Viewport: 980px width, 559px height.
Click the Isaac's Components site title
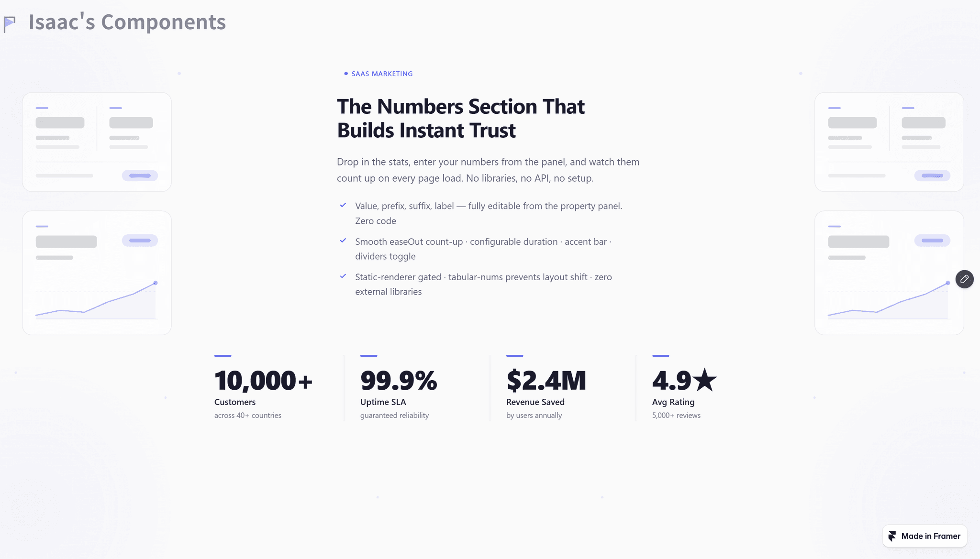click(x=127, y=22)
